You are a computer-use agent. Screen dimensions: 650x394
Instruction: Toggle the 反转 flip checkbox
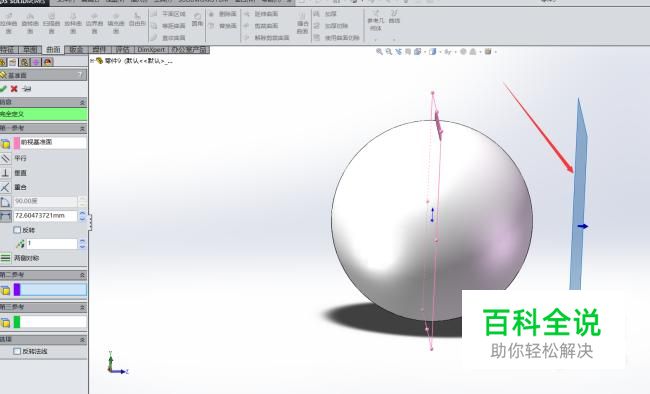click(17, 230)
